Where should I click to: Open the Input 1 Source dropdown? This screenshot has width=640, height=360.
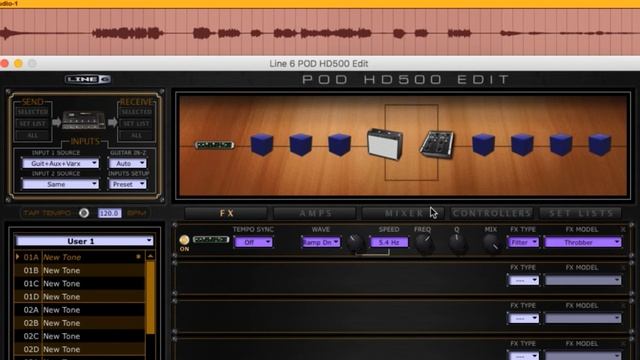pos(60,163)
